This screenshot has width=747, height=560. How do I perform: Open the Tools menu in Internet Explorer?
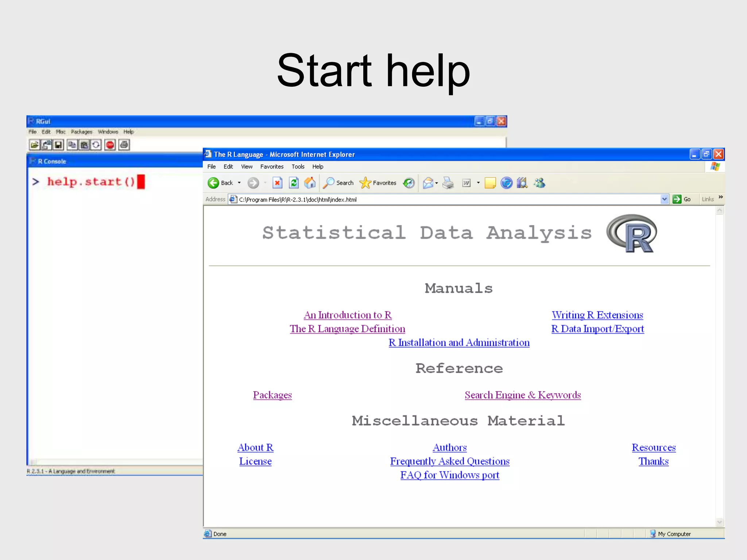(x=298, y=167)
